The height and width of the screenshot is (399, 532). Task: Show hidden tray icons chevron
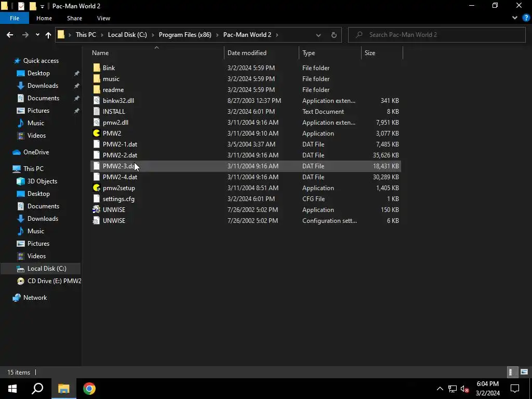pos(440,389)
